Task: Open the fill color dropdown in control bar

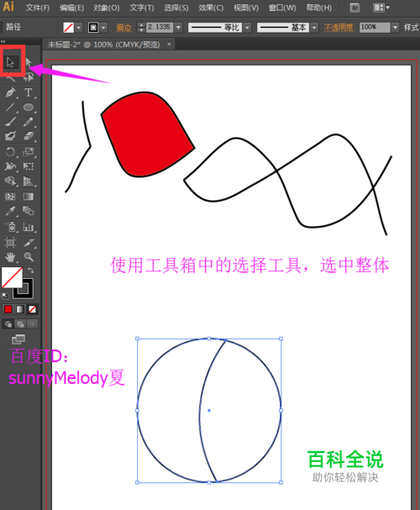Action: [78, 28]
